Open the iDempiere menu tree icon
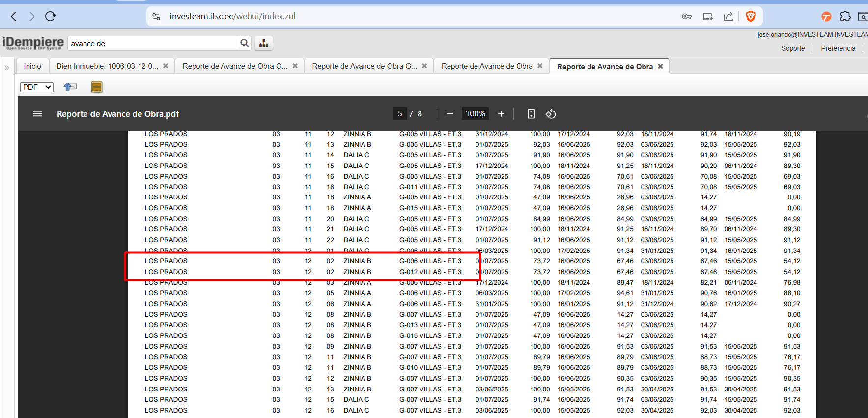Screen dimensions: 868x418 click(264, 43)
